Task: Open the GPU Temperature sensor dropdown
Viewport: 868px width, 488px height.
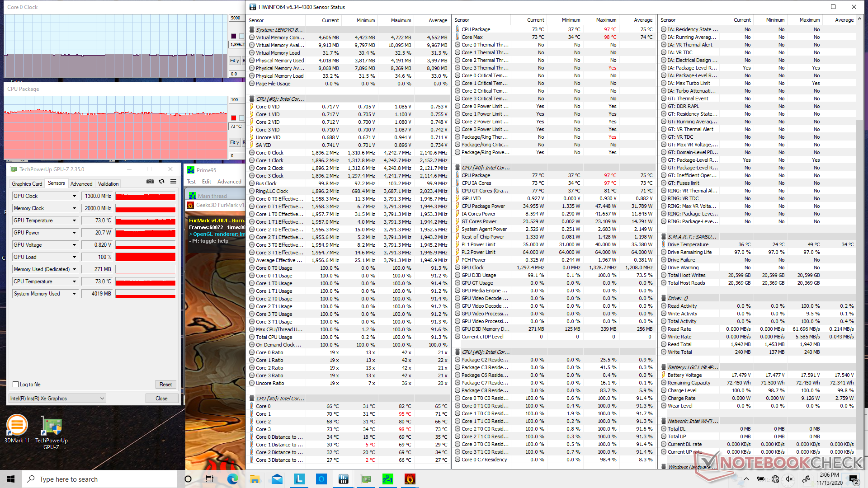Action: 74,221
